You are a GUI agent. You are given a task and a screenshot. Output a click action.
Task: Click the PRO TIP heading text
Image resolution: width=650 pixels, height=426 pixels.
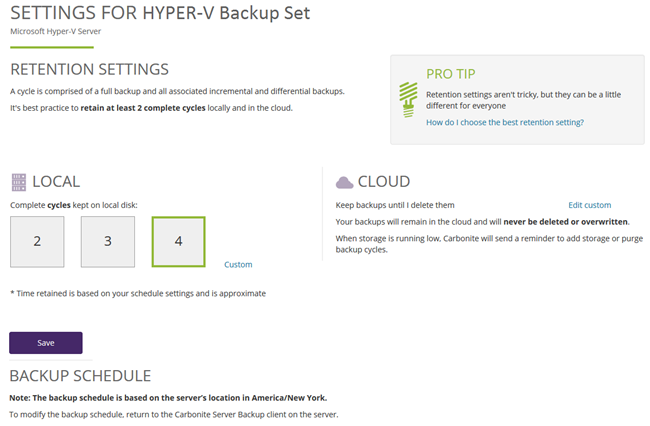point(451,74)
